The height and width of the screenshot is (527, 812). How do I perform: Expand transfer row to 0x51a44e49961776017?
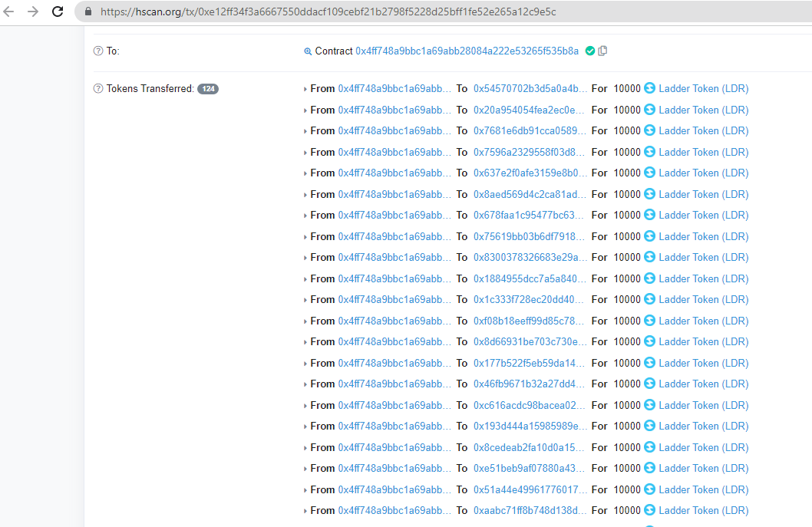[305, 490]
